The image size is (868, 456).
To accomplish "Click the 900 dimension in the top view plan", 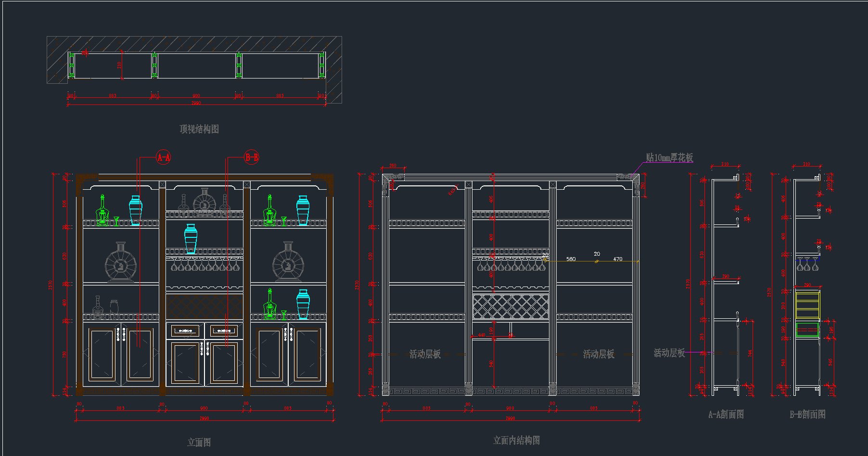I will coord(196,95).
